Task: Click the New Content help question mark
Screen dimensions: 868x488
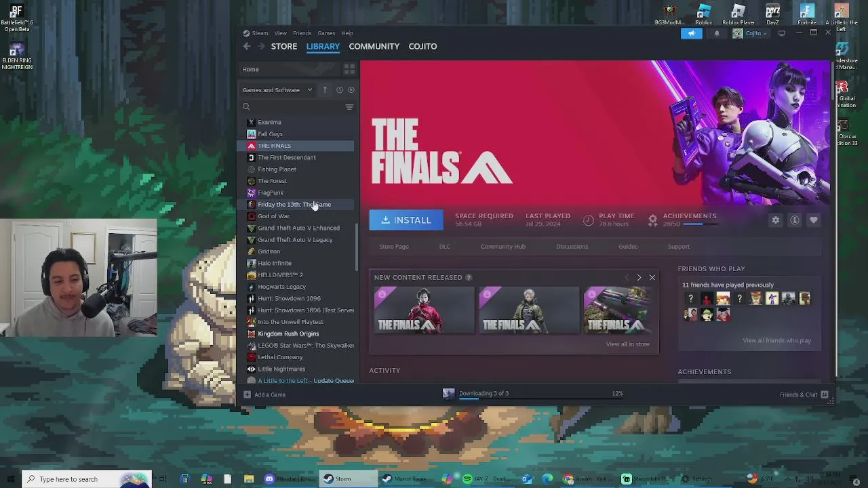Action: [x=469, y=277]
